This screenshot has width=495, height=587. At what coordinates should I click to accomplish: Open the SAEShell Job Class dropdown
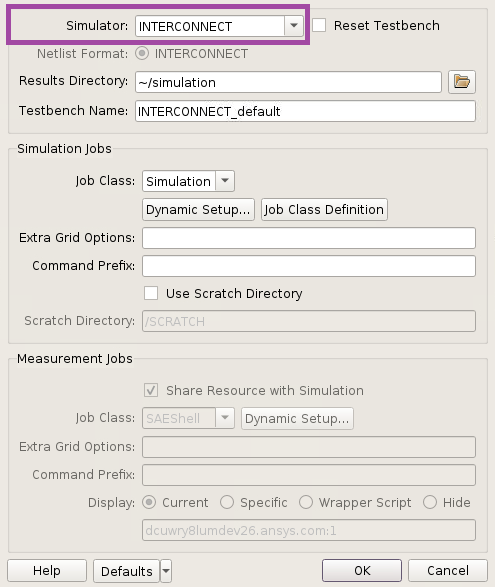(188, 418)
